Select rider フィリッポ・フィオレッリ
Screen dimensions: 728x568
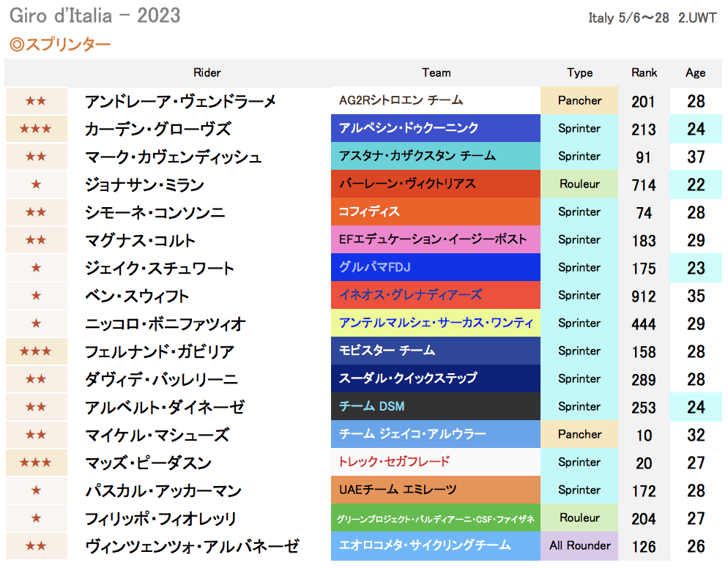[160, 519]
